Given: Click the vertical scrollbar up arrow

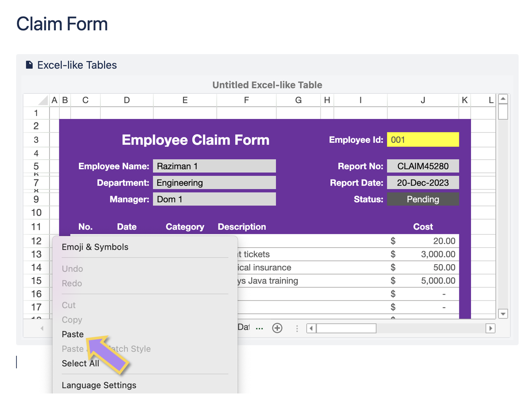Looking at the screenshot, I should pyautogui.click(x=503, y=99).
